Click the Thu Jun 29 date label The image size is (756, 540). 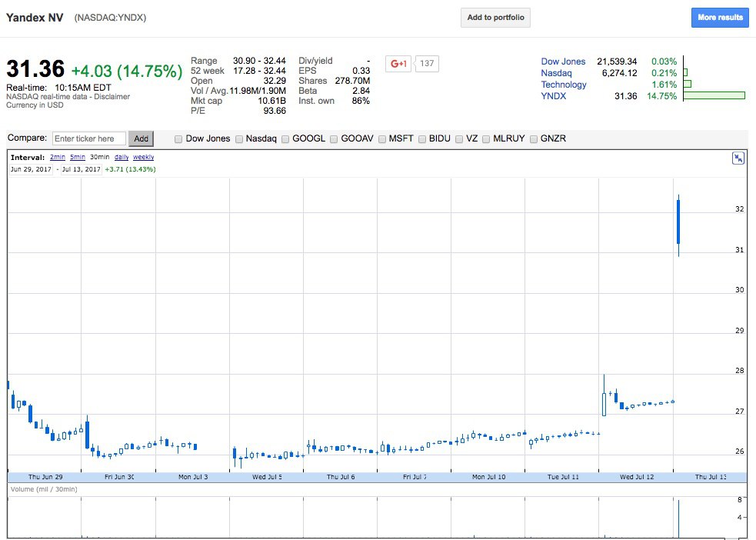[45, 477]
